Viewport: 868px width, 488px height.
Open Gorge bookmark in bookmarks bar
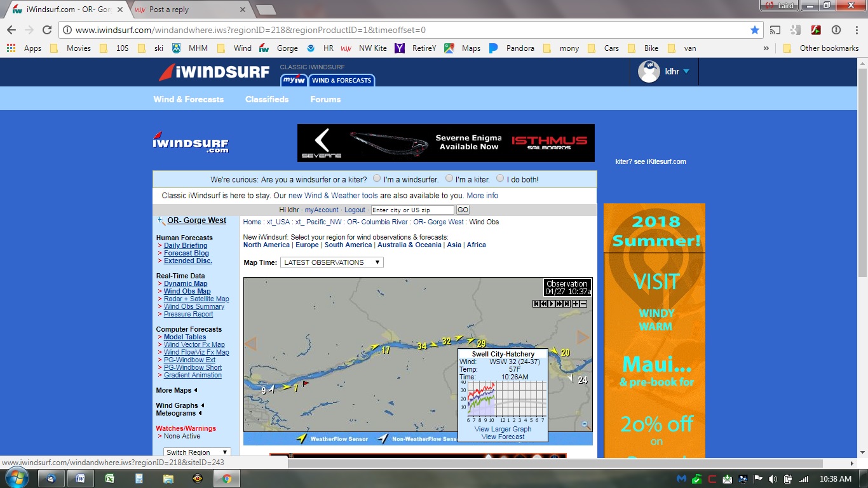(279, 48)
